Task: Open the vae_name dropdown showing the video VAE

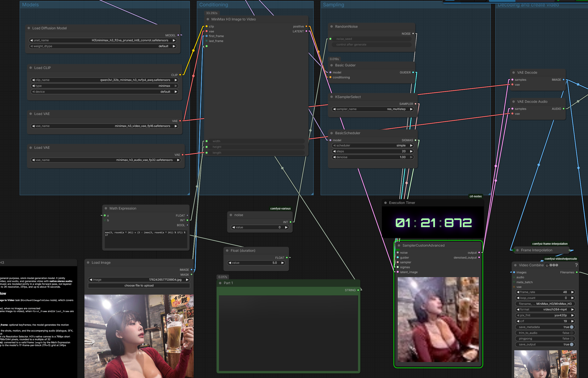Action: (x=105, y=126)
